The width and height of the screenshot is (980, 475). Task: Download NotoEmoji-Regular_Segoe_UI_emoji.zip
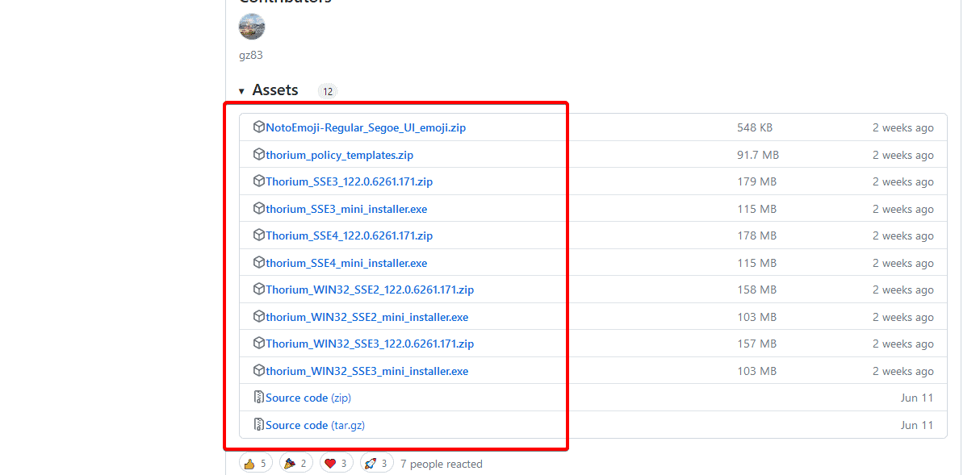(366, 127)
